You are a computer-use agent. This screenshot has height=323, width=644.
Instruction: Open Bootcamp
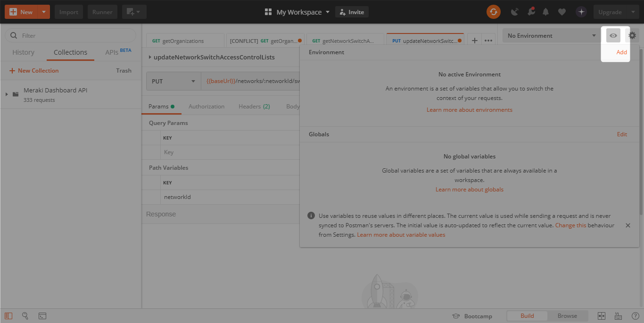tap(472, 316)
